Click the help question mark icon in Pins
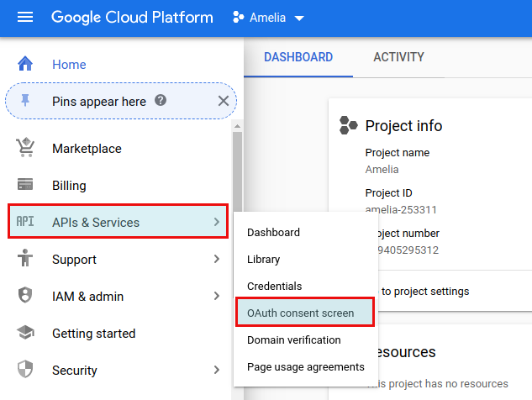Viewport: 532px width, 400px height. 161,101
